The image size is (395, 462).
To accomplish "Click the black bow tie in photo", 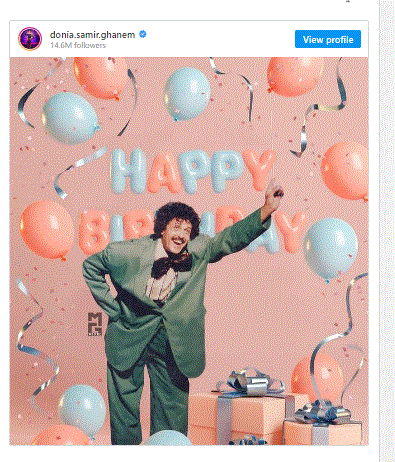I will coord(171,264).
